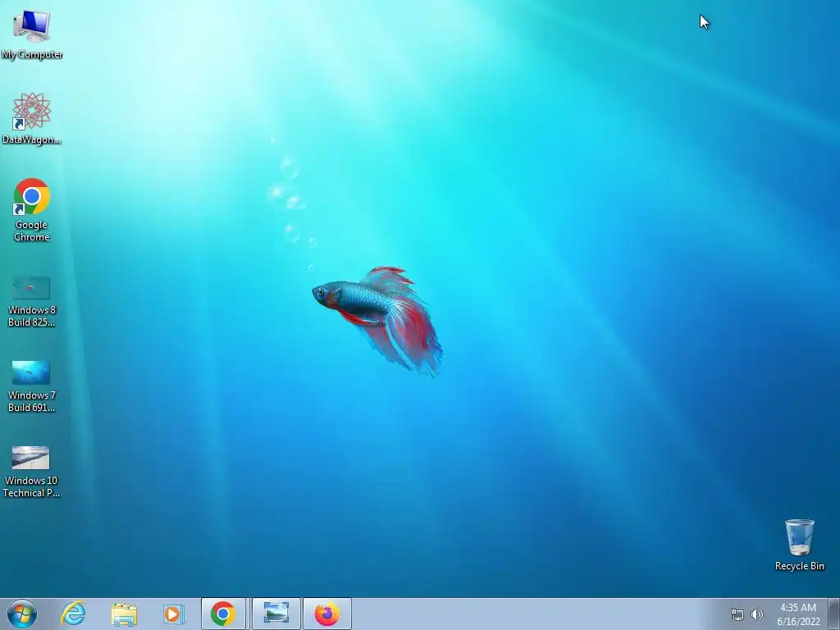Screen dimensions: 840x630
Task: Open Windows Explorer from the taskbar
Action: [x=124, y=614]
